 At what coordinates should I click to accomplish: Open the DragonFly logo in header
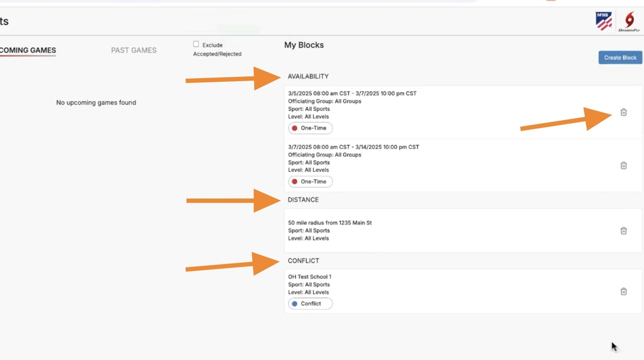coord(628,22)
